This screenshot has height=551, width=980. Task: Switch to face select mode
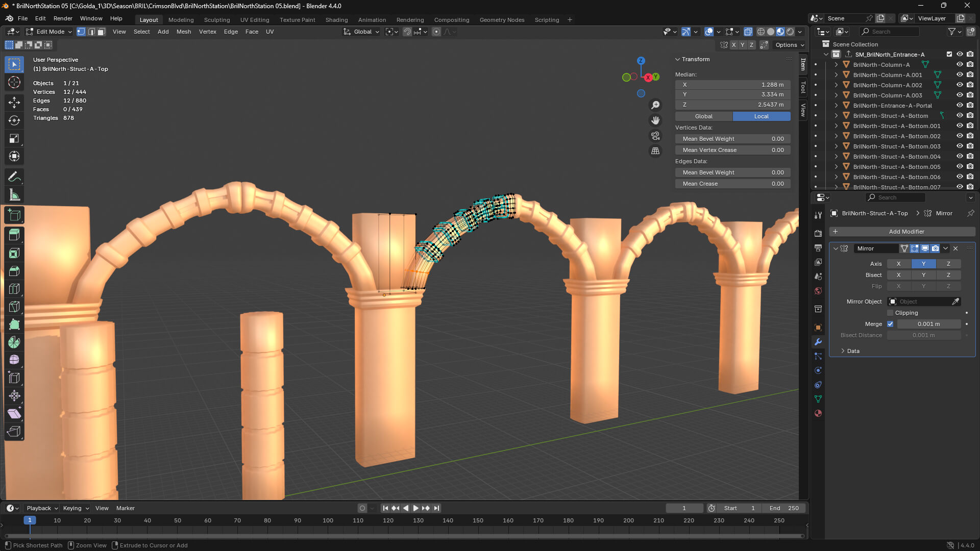102,32
